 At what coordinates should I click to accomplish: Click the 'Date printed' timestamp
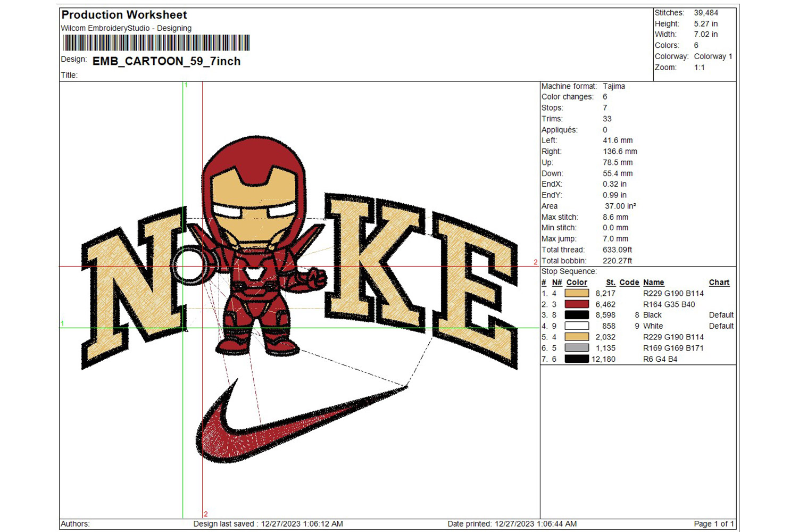[x=512, y=524]
